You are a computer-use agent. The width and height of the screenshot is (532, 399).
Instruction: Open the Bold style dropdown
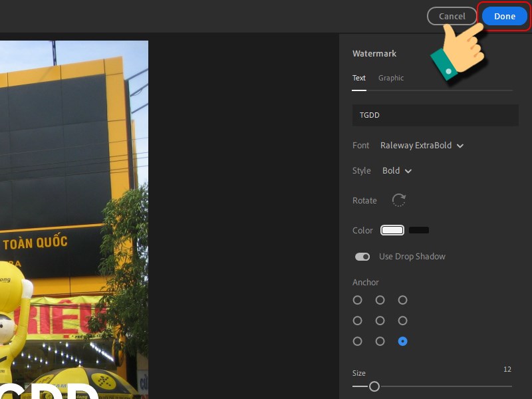[396, 171]
